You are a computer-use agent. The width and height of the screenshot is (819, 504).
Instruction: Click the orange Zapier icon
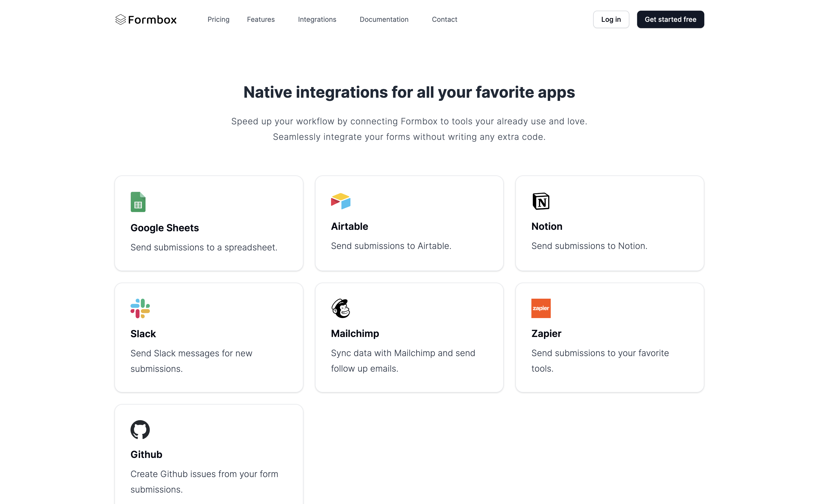541,308
